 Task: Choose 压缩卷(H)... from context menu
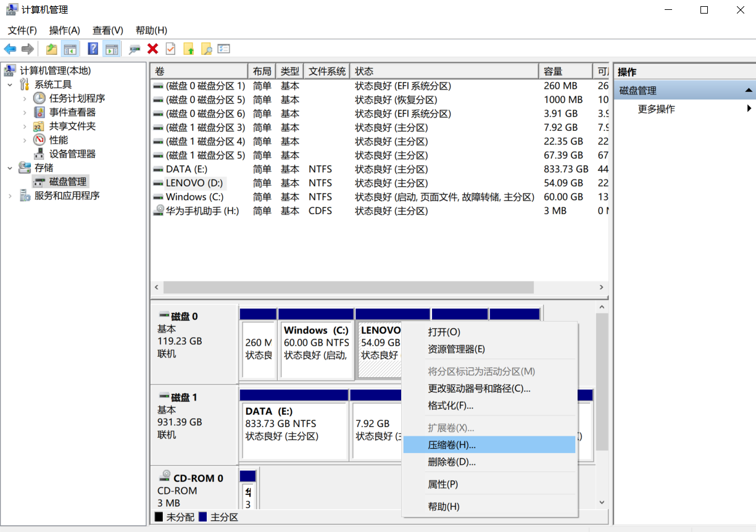tap(489, 444)
